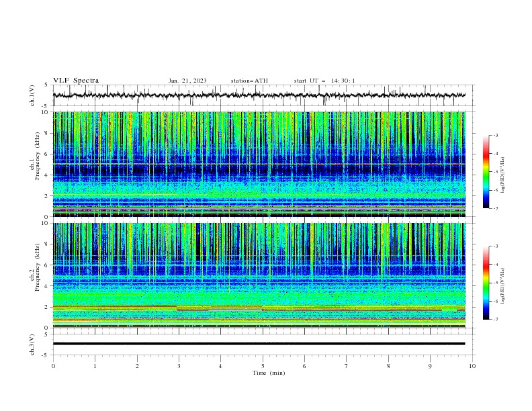Click inside the ch.1 spectrogram panel
Image resolution: width=532 pixels, height=411 pixels.
tap(259, 164)
